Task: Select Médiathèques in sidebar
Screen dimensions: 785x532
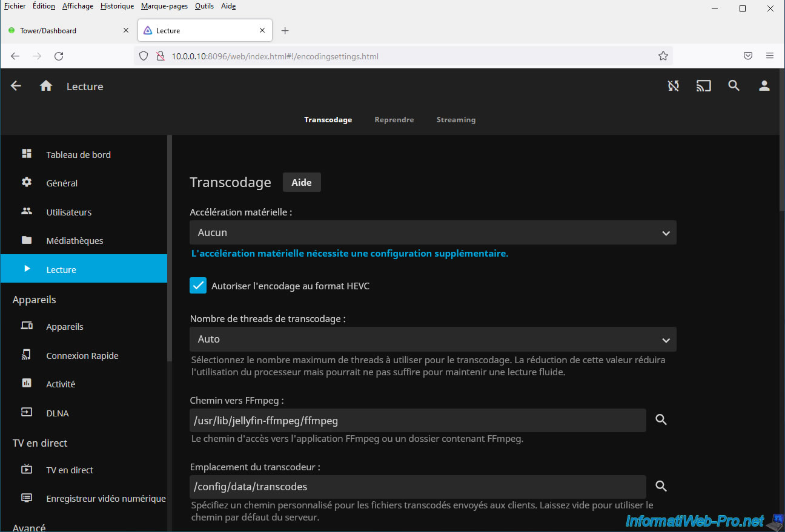Action: [75, 240]
